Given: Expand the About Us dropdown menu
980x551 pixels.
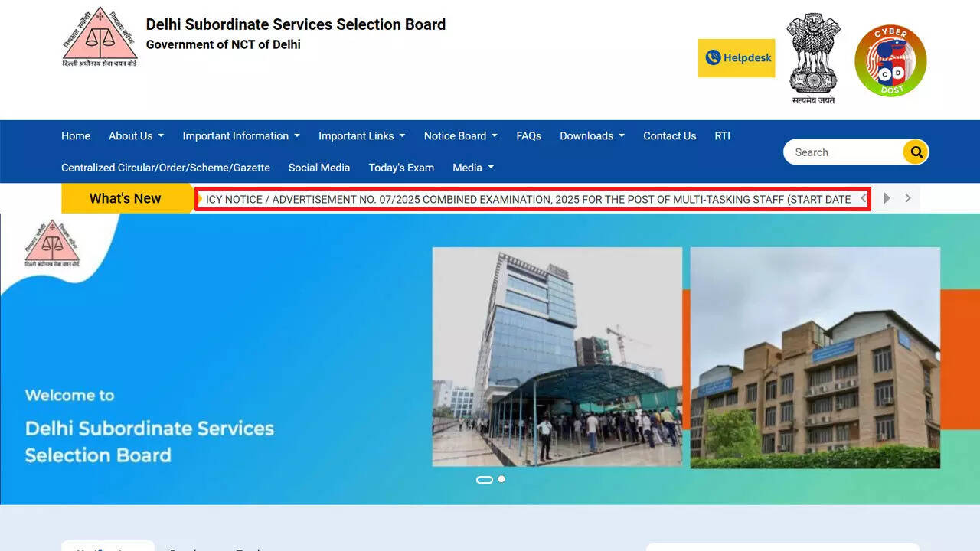Looking at the screenshot, I should [136, 135].
